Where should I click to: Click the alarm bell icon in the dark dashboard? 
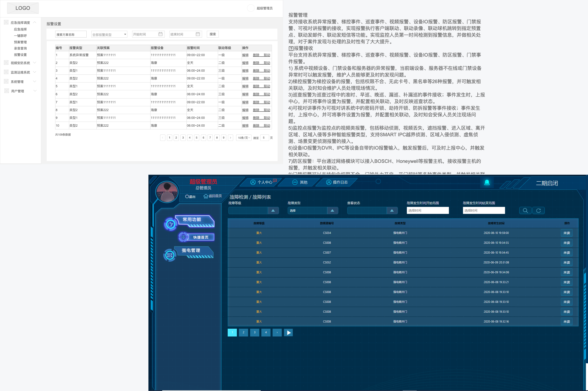pos(487,183)
